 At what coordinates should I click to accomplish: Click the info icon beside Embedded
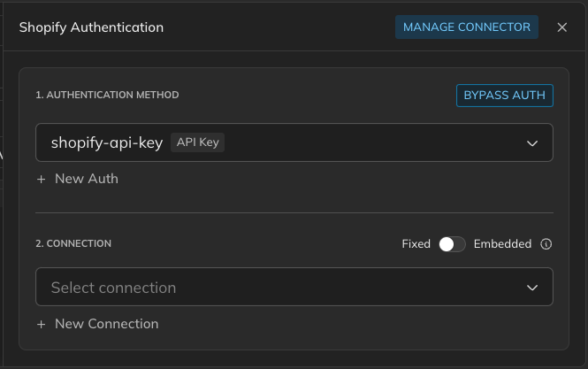pyautogui.click(x=546, y=244)
